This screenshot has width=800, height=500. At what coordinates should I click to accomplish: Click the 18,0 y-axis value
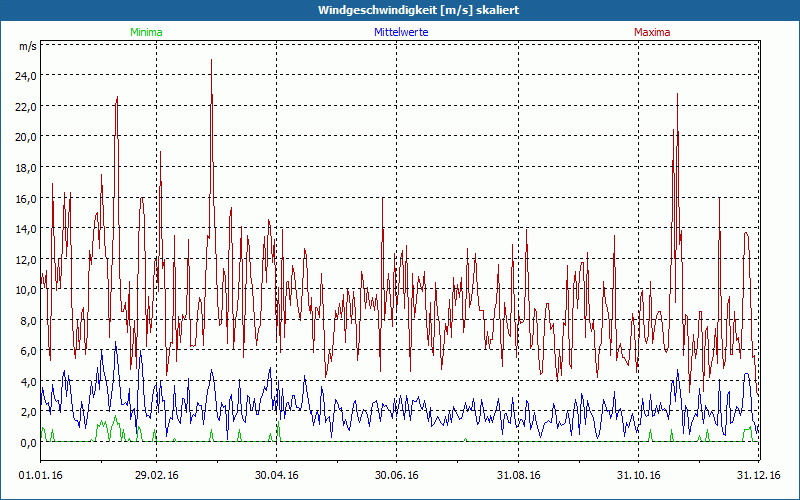(26, 168)
